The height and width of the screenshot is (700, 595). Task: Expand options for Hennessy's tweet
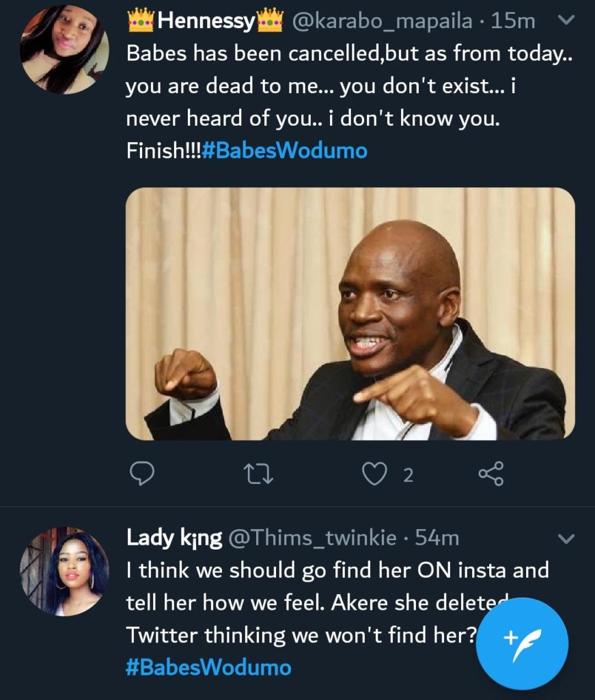[x=566, y=21]
